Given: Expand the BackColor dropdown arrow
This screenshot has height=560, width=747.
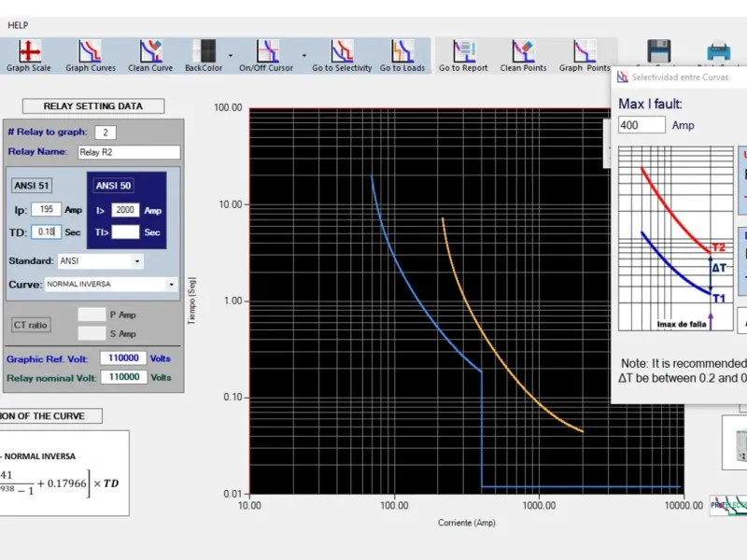Looking at the screenshot, I should coord(231,56).
